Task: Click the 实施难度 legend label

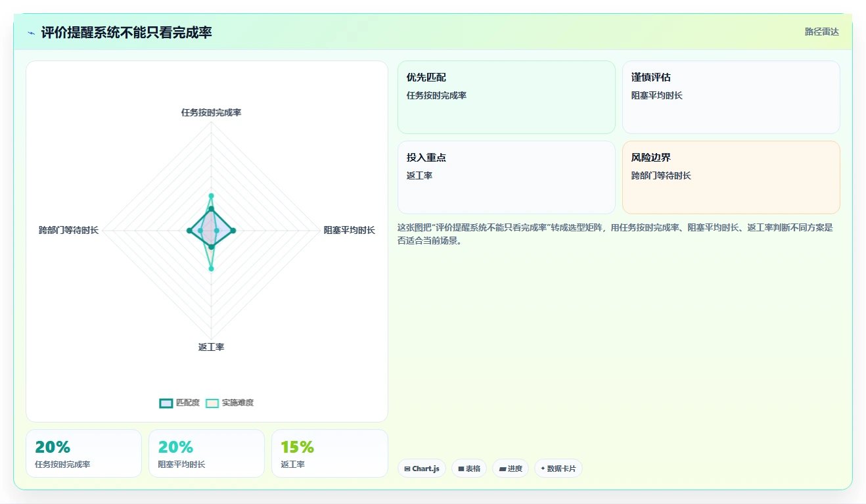Action: click(x=237, y=403)
